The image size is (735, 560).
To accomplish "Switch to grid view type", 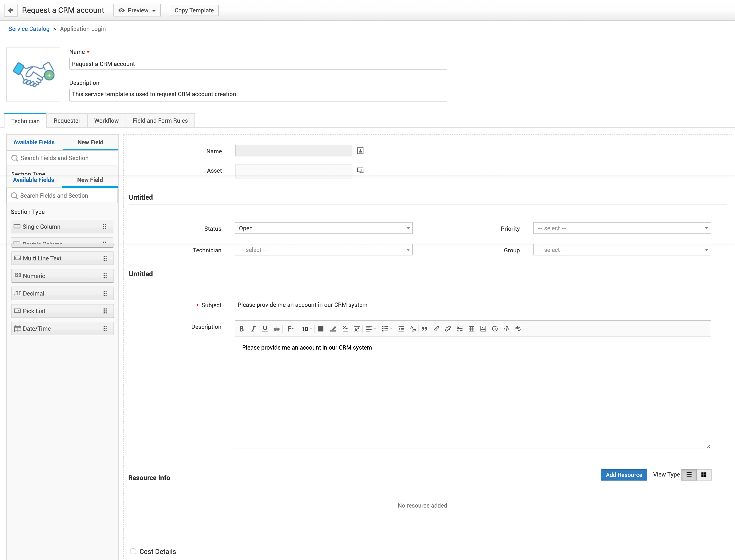I will pos(704,475).
